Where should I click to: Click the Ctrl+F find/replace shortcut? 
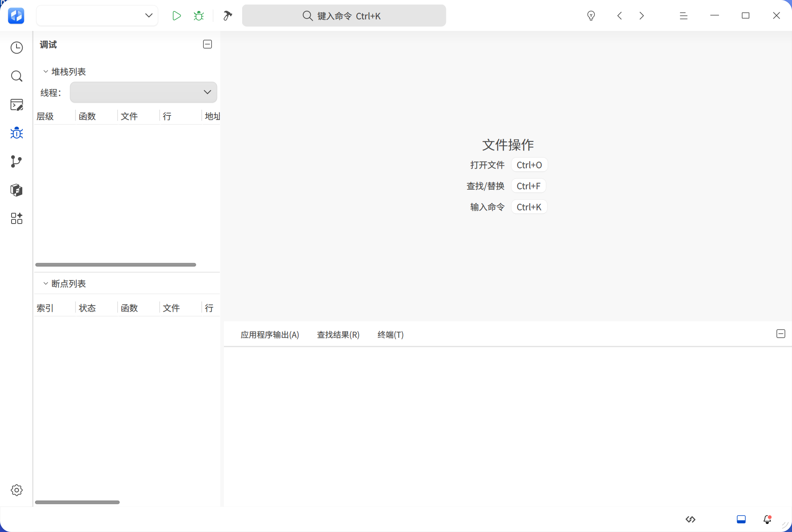528,186
